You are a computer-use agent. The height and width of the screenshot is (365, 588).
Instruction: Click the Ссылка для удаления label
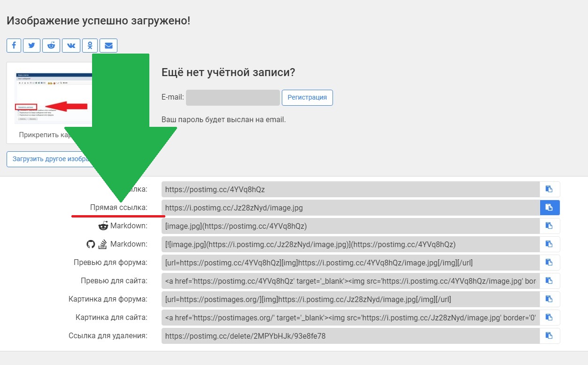[108, 335]
